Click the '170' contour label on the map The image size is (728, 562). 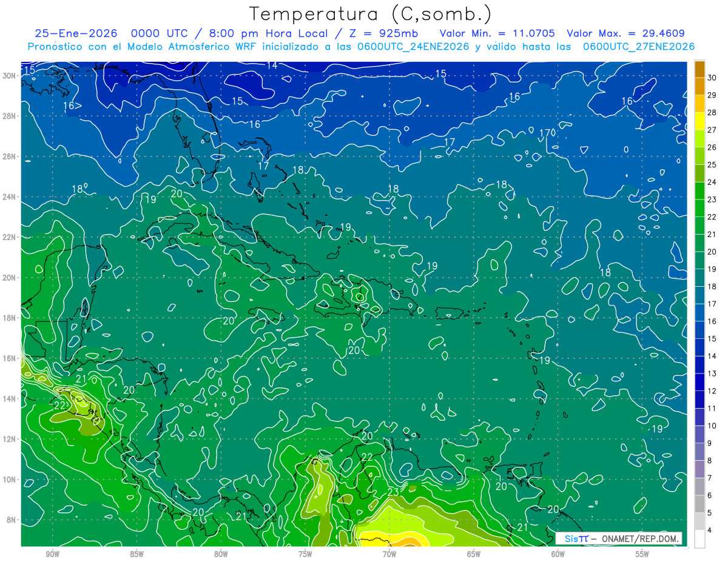click(x=548, y=133)
